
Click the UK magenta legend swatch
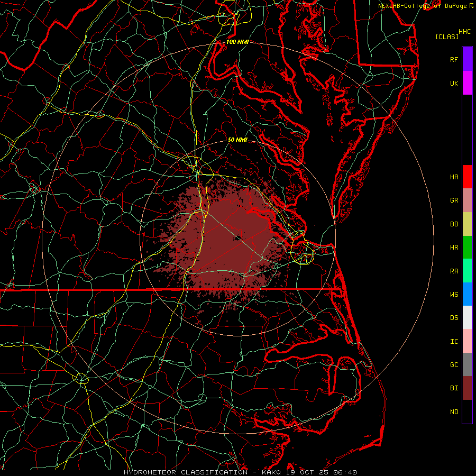tap(467, 83)
